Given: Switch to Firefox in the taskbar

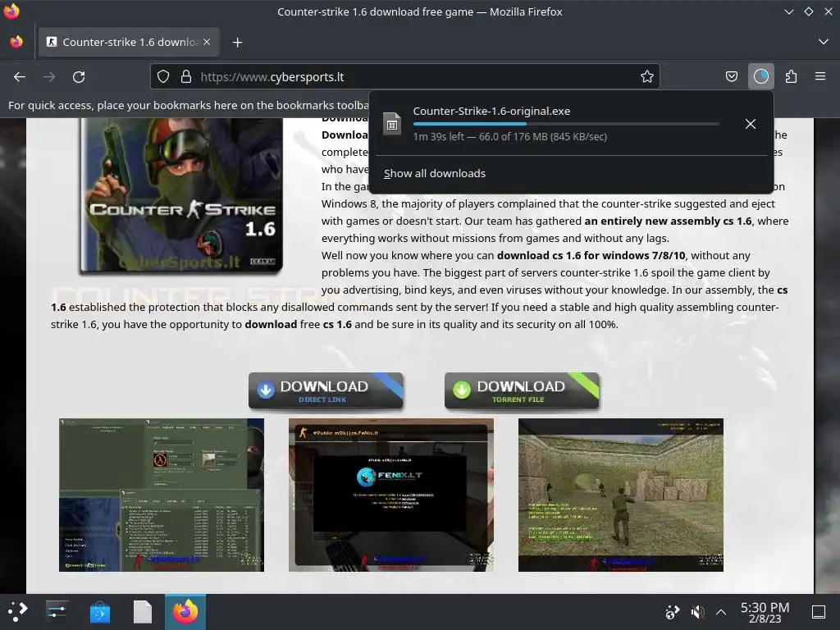Looking at the screenshot, I should [x=185, y=612].
